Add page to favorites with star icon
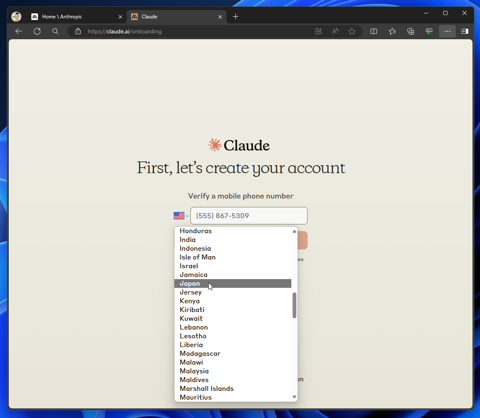The image size is (480, 418). coord(352,31)
